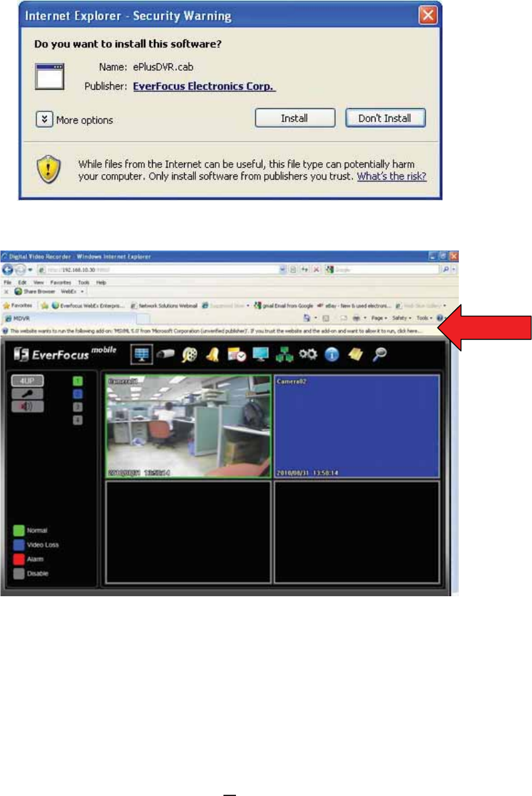532x796 pixels.
Task: Click the 4UP layout button
Action: [x=27, y=381]
